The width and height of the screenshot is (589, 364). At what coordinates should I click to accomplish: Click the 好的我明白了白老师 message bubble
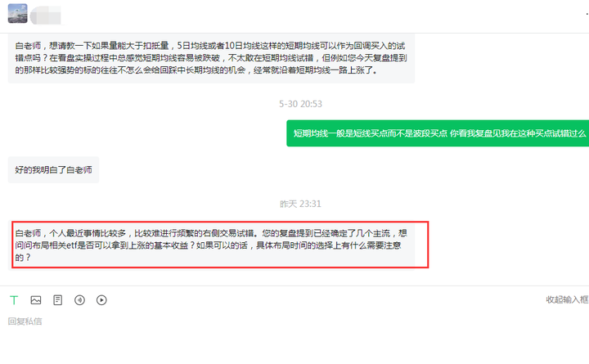tap(53, 170)
